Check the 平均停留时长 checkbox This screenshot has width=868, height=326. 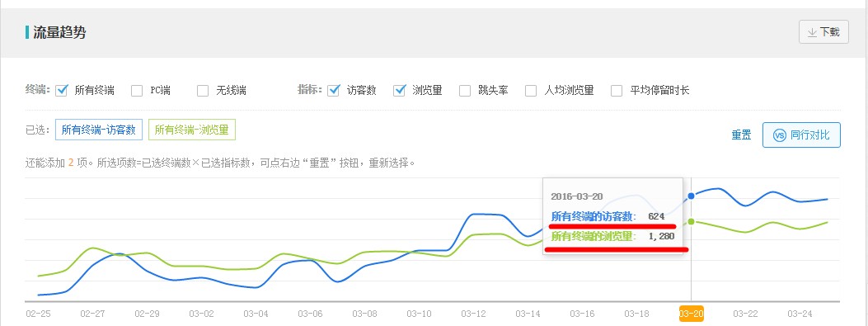pos(616,90)
